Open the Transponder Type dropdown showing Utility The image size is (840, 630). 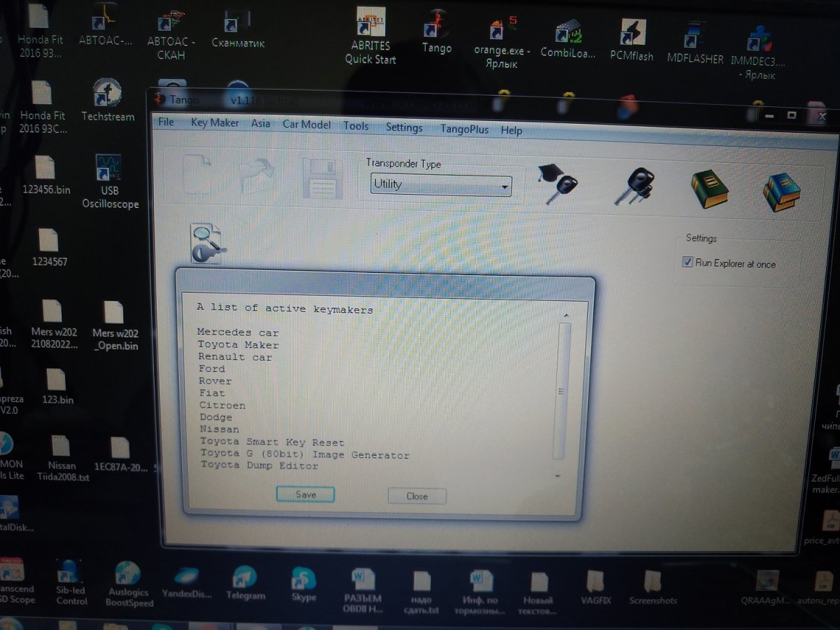tap(441, 185)
